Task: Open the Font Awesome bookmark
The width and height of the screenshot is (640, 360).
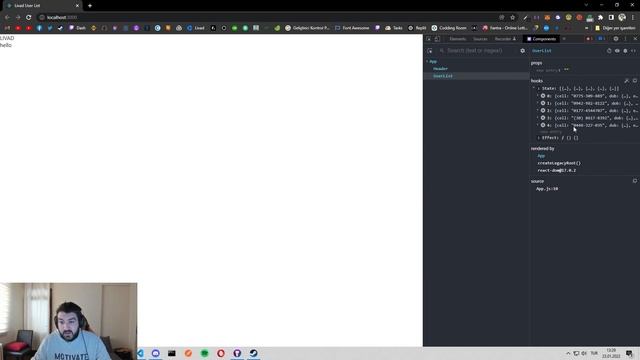Action: click(x=352, y=28)
